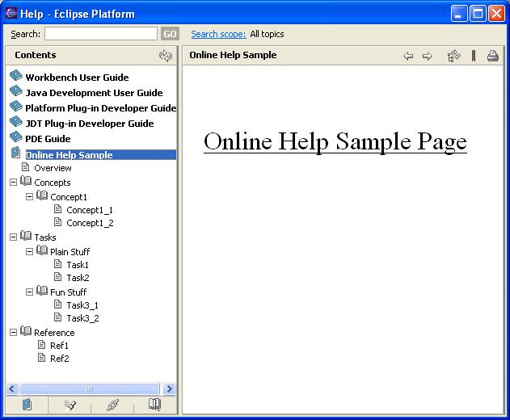Minimize the Help window
The width and height of the screenshot is (510, 420).
coord(458,14)
